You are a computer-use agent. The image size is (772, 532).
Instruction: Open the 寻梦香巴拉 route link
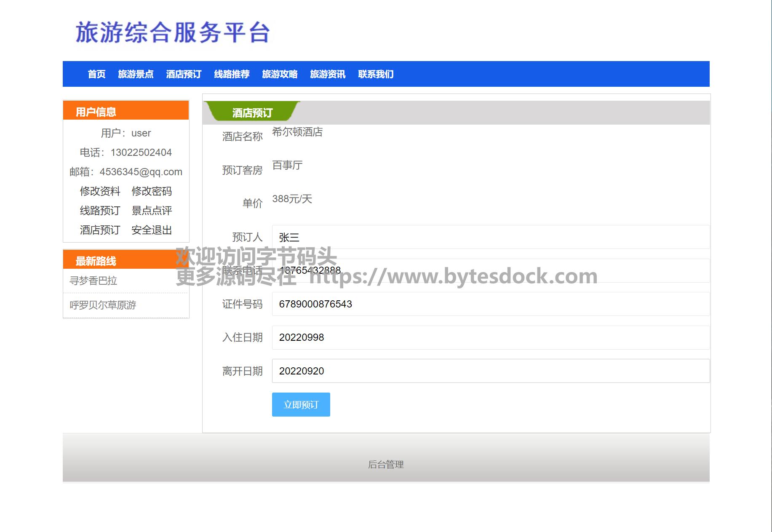[x=93, y=281]
